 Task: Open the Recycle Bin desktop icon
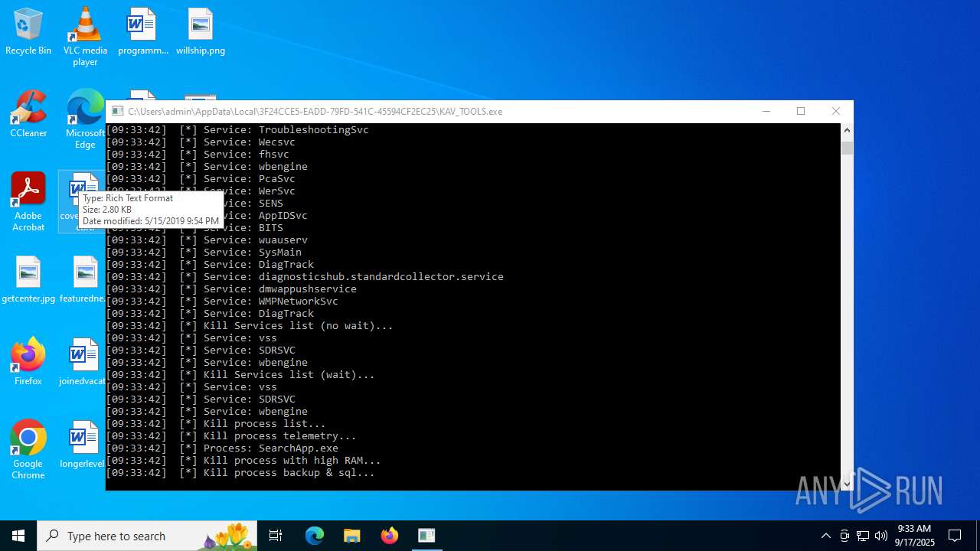[x=28, y=32]
